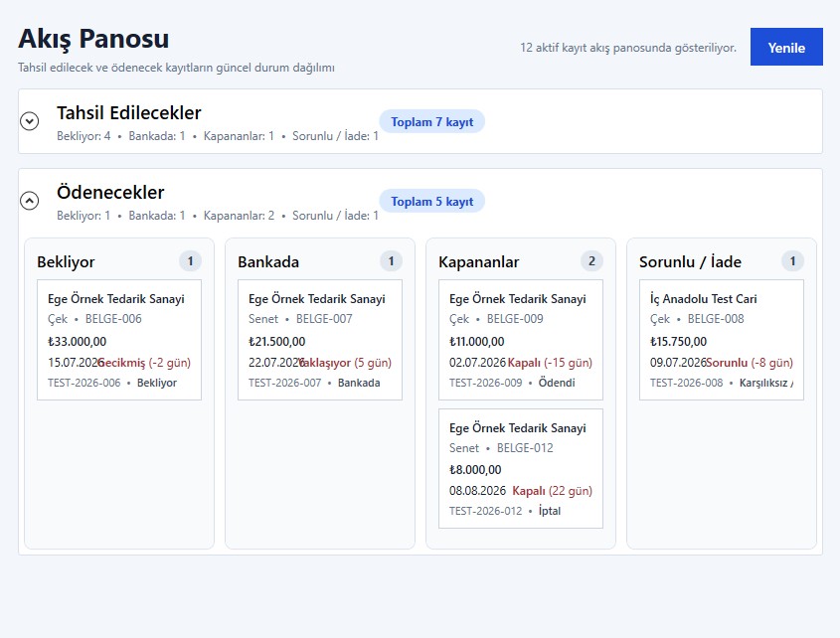840x638 pixels.
Task: Open the BELGE-012 İptal card
Action: (x=521, y=469)
